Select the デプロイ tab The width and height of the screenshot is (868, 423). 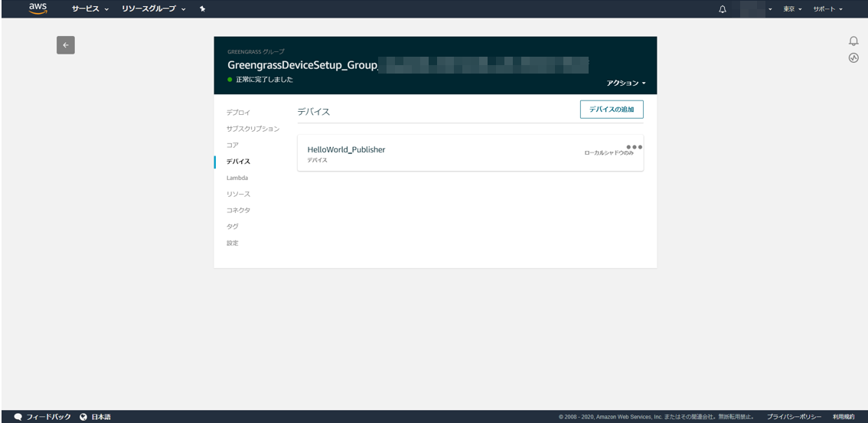point(238,113)
